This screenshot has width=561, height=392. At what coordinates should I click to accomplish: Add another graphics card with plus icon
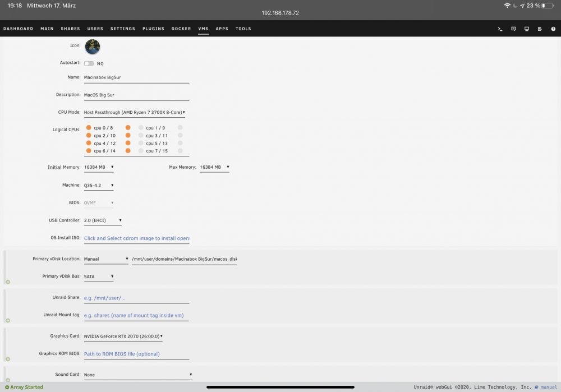coord(8,359)
